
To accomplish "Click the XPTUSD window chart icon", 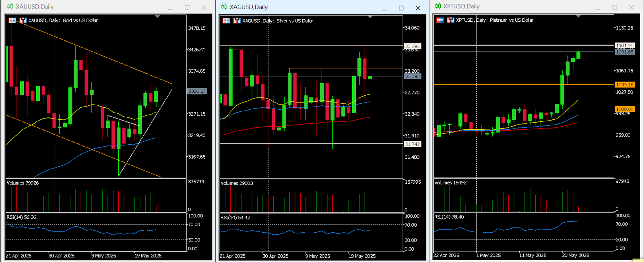I will [438, 6].
